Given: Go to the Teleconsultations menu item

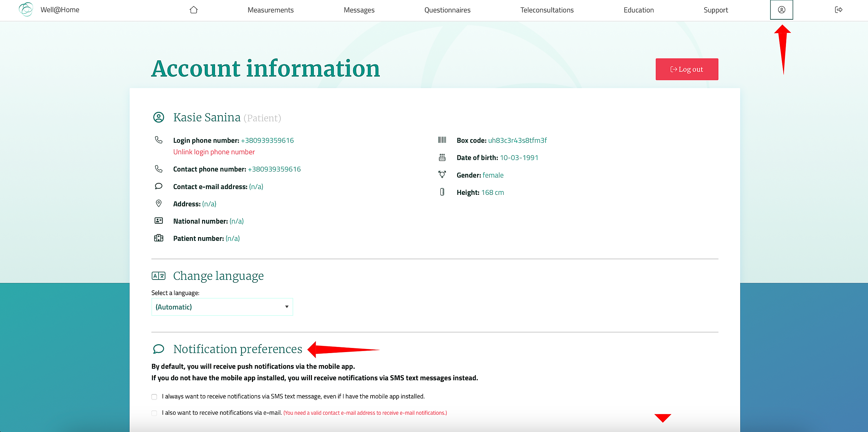Looking at the screenshot, I should (x=547, y=10).
